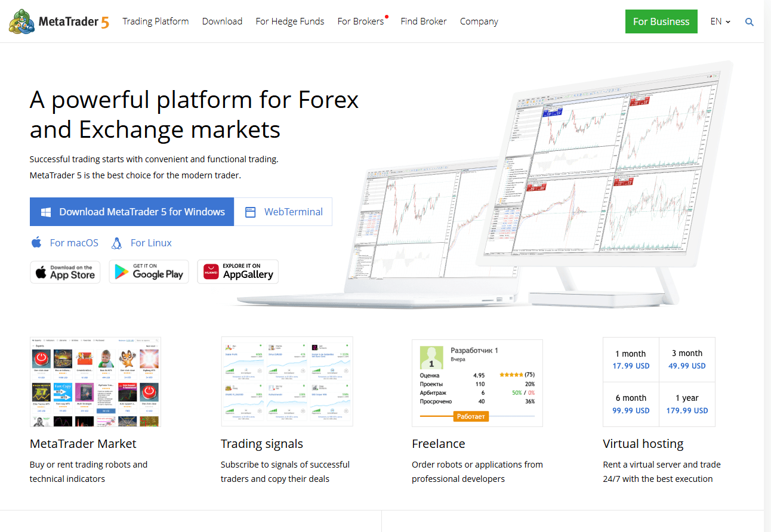Screen dimensions: 771x532
Task: Click the green For Business button
Action: coord(661,21)
